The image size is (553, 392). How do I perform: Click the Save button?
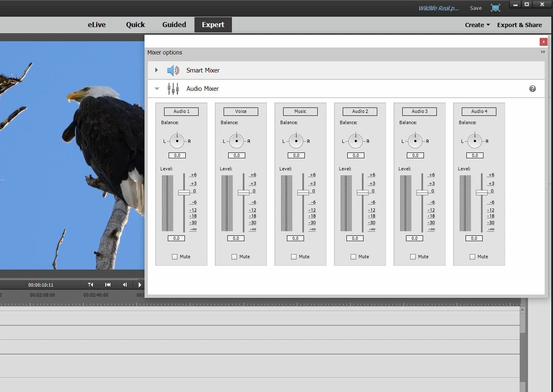click(x=476, y=8)
